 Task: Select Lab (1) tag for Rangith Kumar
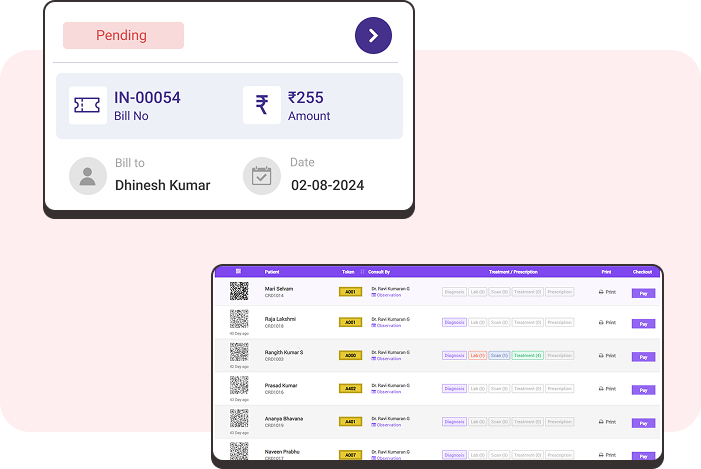(477, 355)
